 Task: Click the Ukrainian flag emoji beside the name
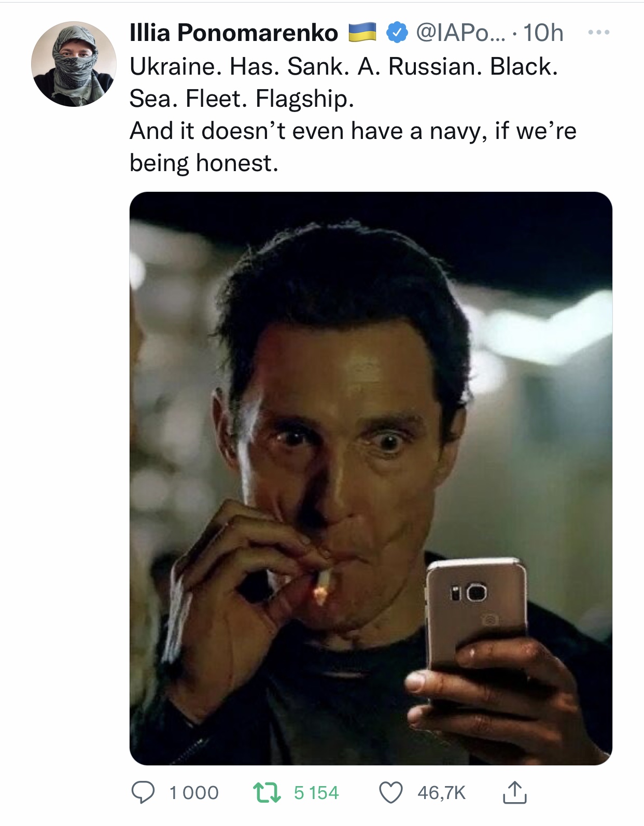click(361, 32)
